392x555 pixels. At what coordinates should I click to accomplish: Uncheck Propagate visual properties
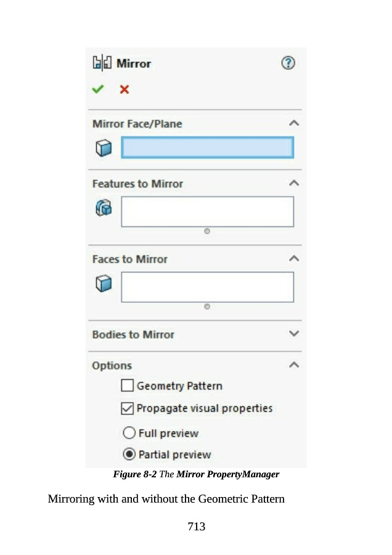point(128,408)
